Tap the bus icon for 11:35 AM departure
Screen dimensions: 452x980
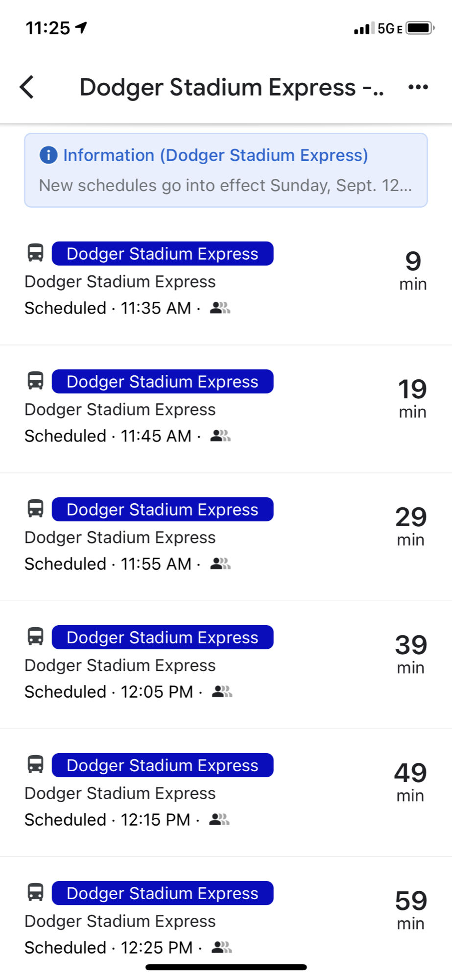[x=35, y=253]
